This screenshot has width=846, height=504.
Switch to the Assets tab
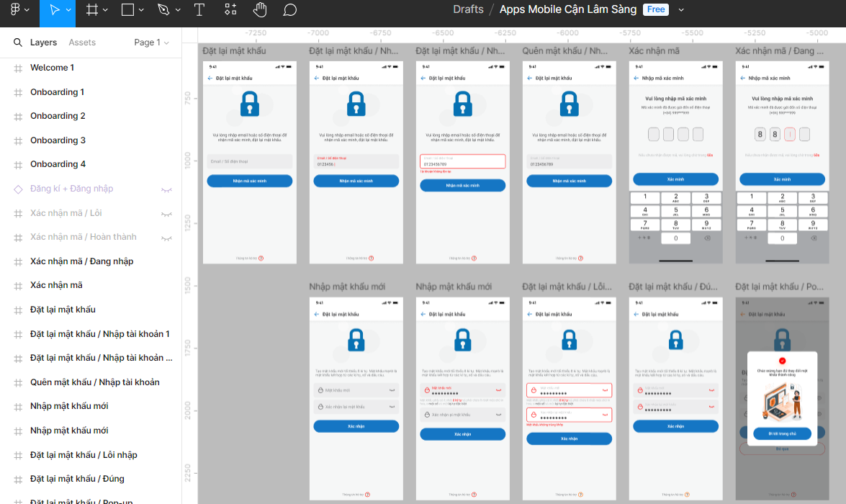(x=82, y=42)
